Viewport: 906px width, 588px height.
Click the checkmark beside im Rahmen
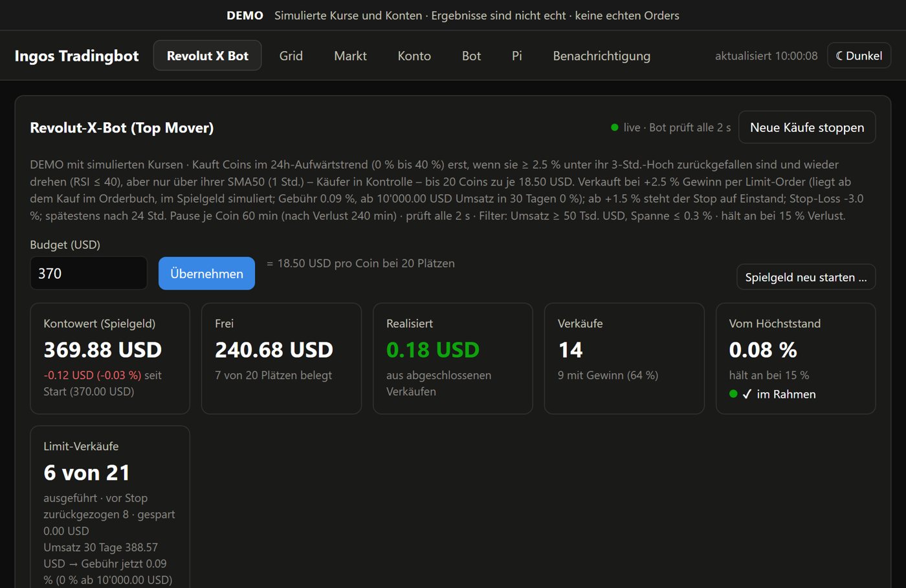[x=747, y=394]
